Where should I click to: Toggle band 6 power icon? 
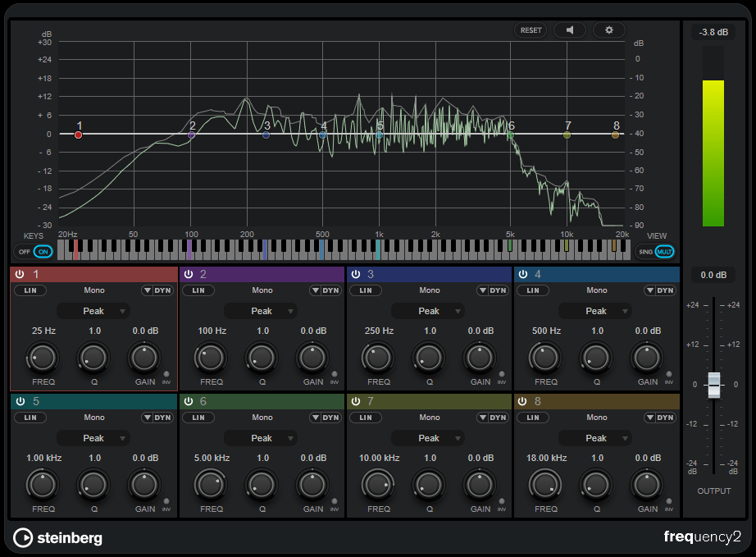pyautogui.click(x=189, y=401)
